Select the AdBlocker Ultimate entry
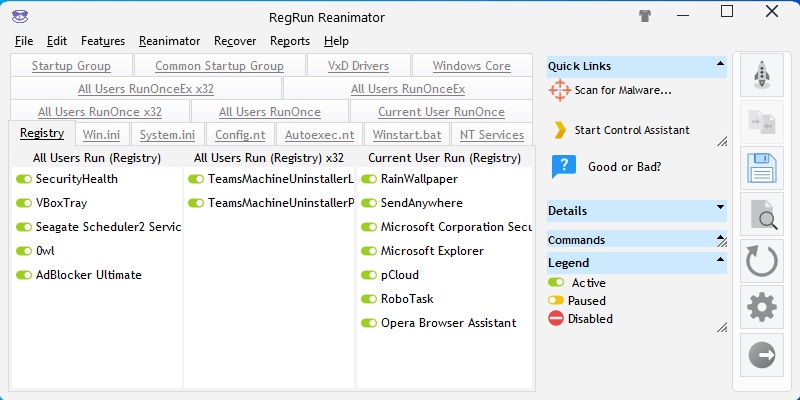Screen dimensions: 800x400 pyautogui.click(x=88, y=275)
